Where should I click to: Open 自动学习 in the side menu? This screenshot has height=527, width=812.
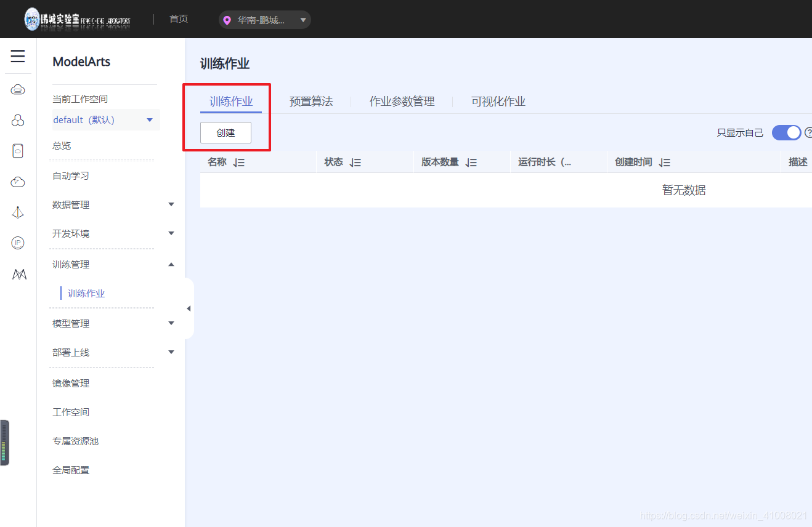71,176
